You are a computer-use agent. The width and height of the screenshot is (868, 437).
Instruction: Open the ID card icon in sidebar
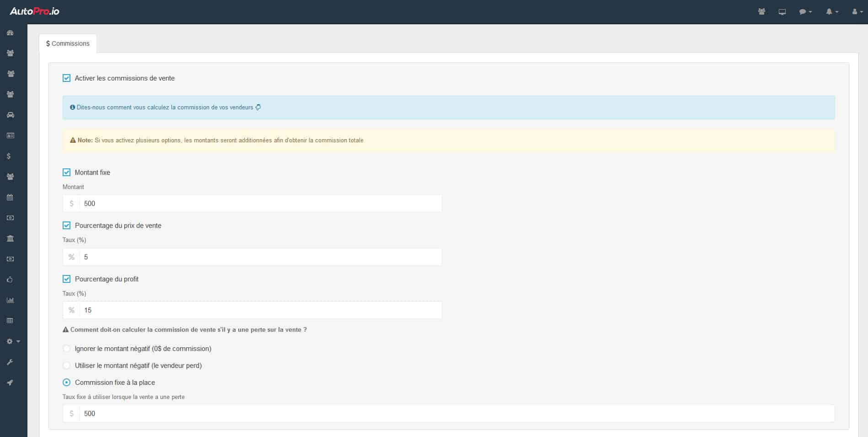pyautogui.click(x=10, y=135)
